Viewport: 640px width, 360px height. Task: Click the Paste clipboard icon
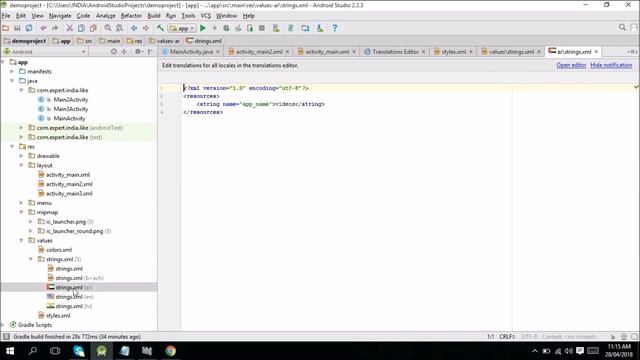point(93,28)
